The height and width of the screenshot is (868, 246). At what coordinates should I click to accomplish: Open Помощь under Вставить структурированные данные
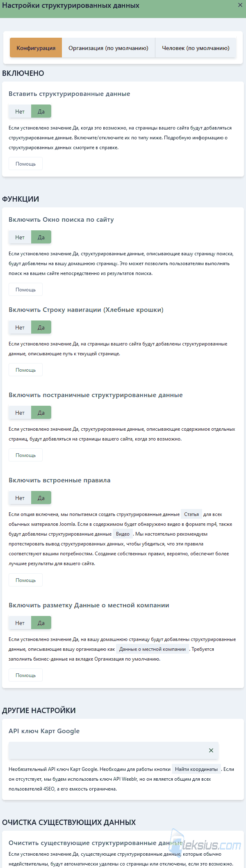point(25,164)
